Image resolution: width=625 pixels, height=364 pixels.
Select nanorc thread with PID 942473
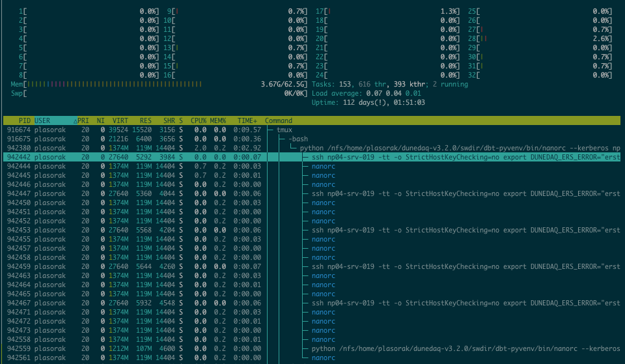tap(312, 330)
